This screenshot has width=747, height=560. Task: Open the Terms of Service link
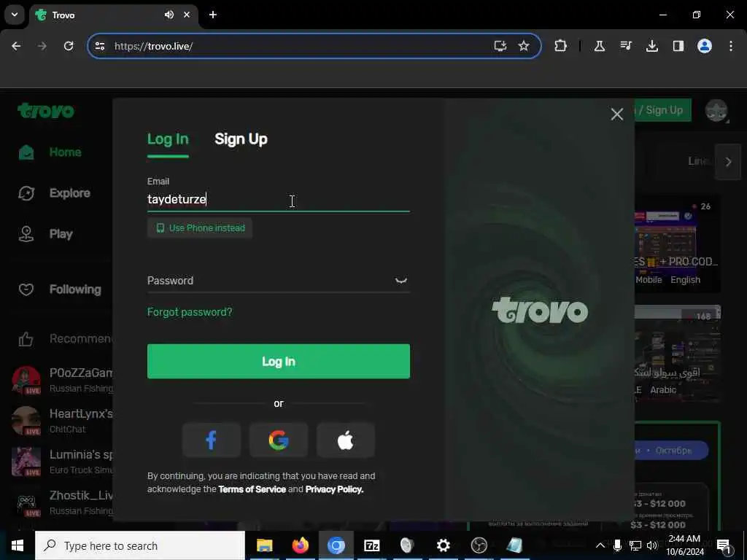click(x=252, y=489)
